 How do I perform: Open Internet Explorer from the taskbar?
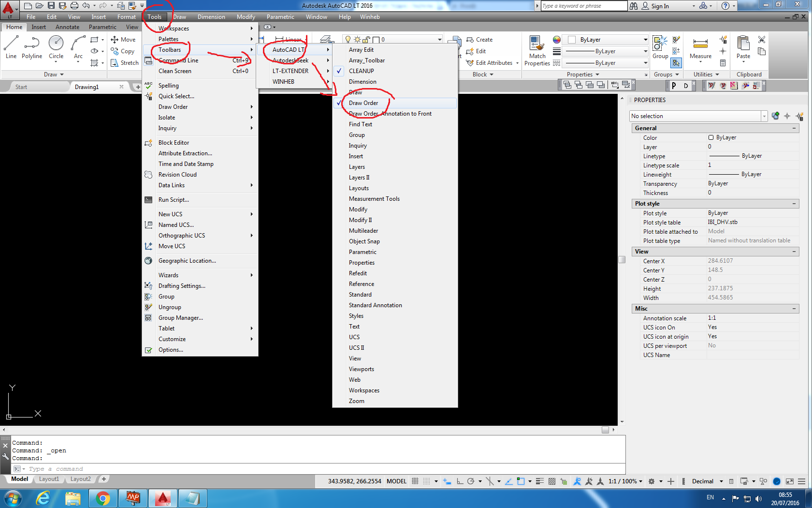(43, 498)
